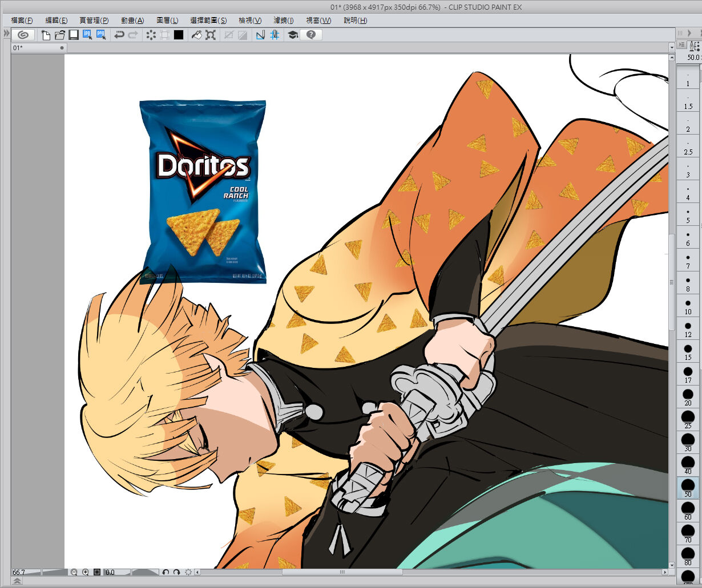Open the 檔案(F) menu
Image resolution: width=702 pixels, height=588 pixels.
[x=22, y=21]
